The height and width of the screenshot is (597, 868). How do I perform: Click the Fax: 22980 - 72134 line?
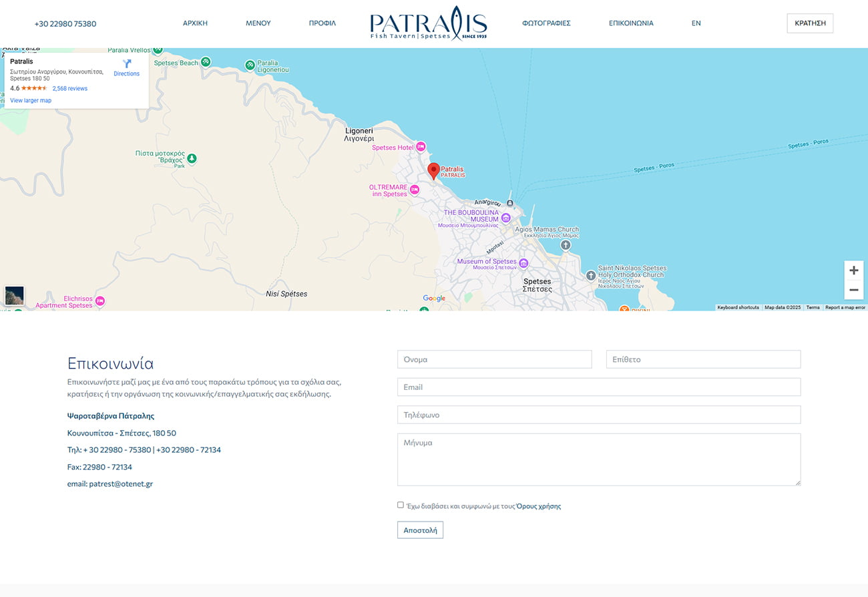click(99, 467)
